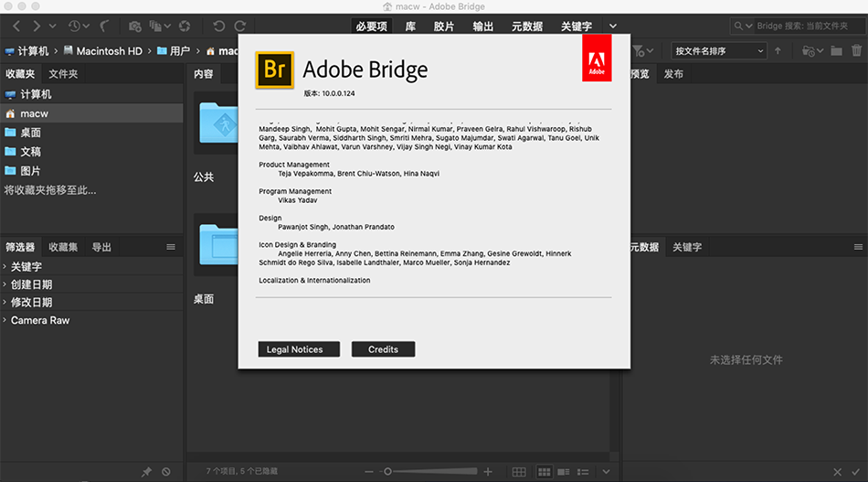Create a new folder icon
Screen dimensions: 868x482
pos(836,51)
